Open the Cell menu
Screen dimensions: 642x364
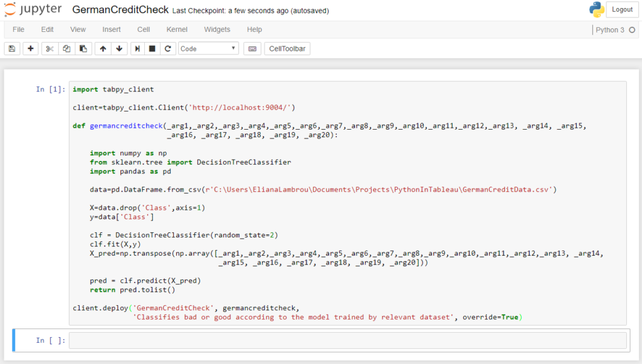pyautogui.click(x=144, y=29)
